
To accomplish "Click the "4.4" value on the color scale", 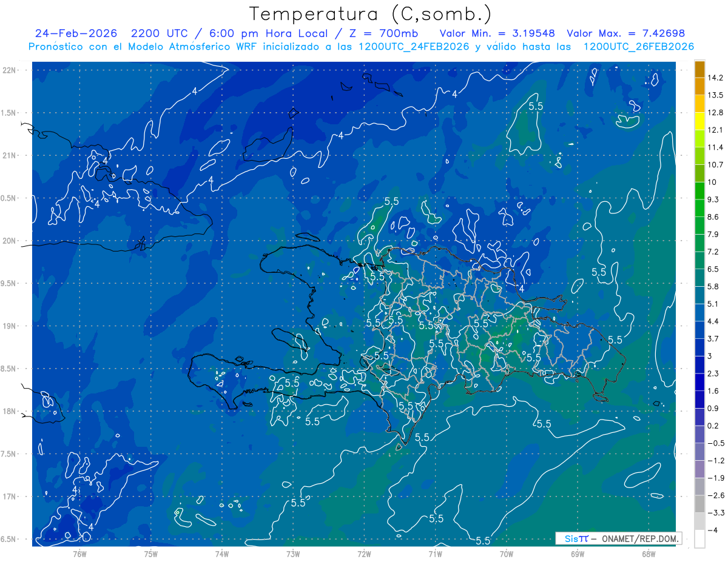I will tap(714, 321).
